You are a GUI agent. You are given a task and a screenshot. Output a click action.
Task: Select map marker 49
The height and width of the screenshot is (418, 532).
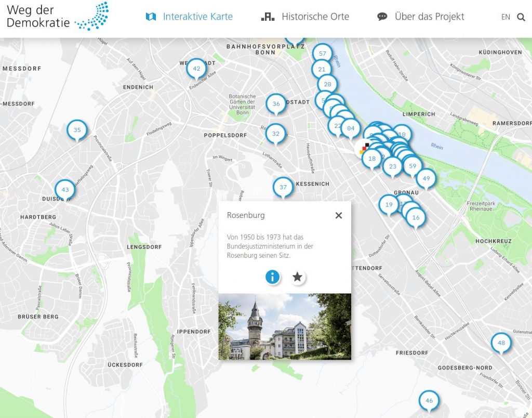pos(426,179)
